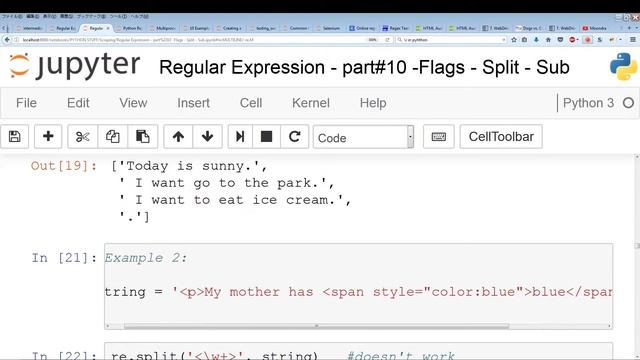Switch to the Dogs vs C browser tab
This screenshot has height=360, width=640.
tap(529, 28)
